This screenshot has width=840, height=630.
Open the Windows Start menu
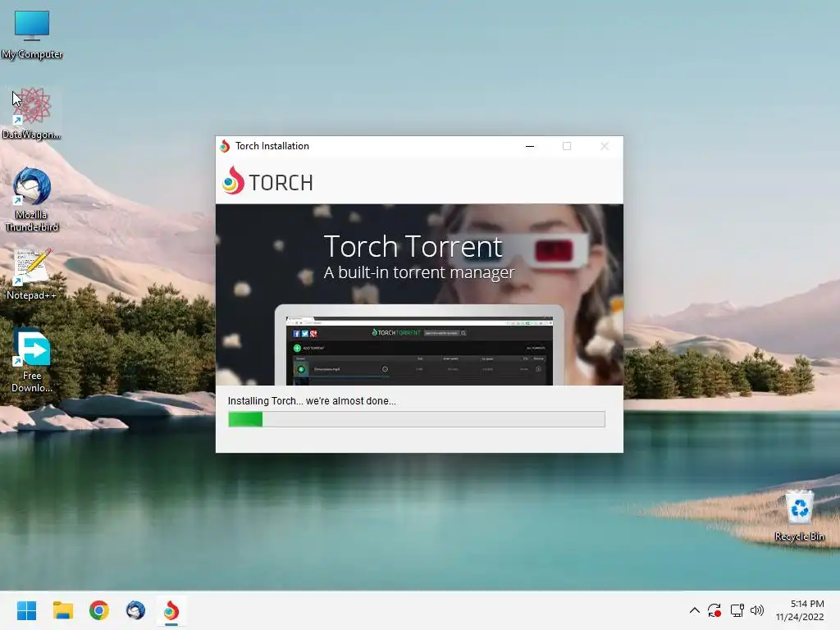coord(26,610)
